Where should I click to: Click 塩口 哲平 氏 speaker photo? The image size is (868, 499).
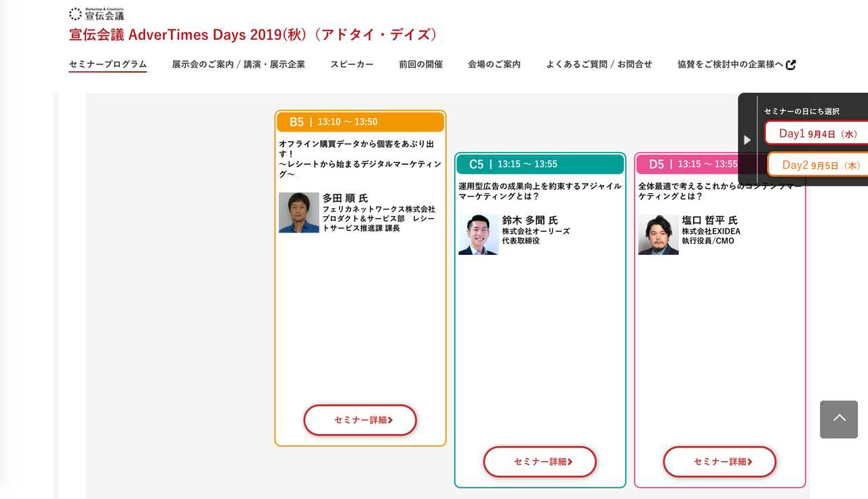[658, 234]
